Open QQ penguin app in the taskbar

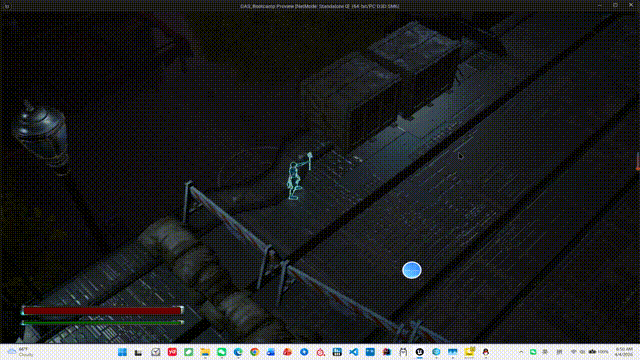(486, 352)
